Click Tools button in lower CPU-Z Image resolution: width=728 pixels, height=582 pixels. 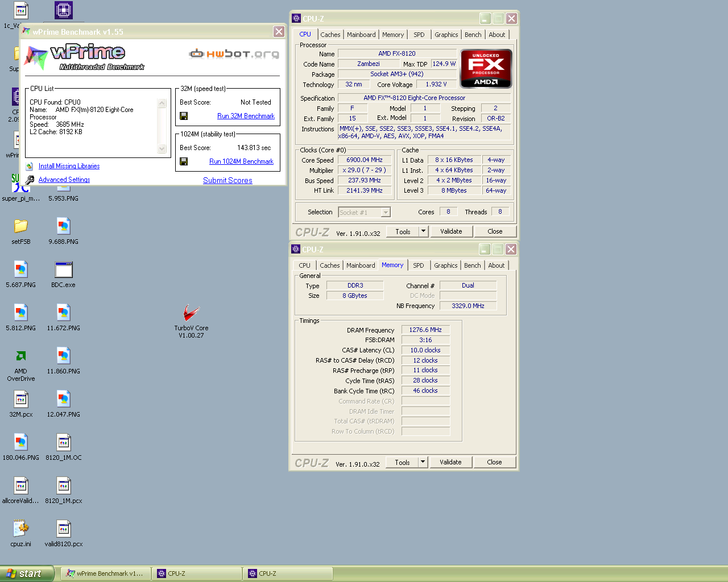[402, 462]
